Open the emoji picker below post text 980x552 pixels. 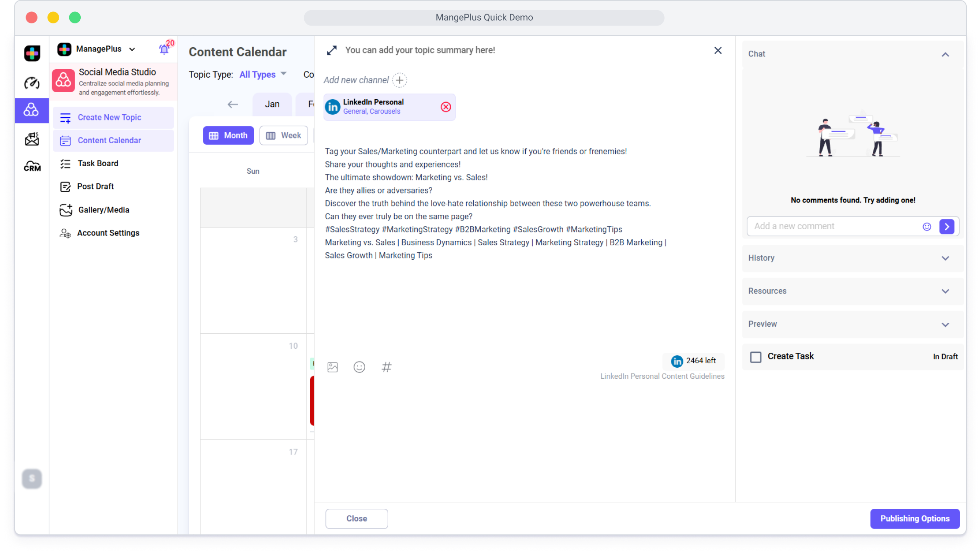[359, 367]
